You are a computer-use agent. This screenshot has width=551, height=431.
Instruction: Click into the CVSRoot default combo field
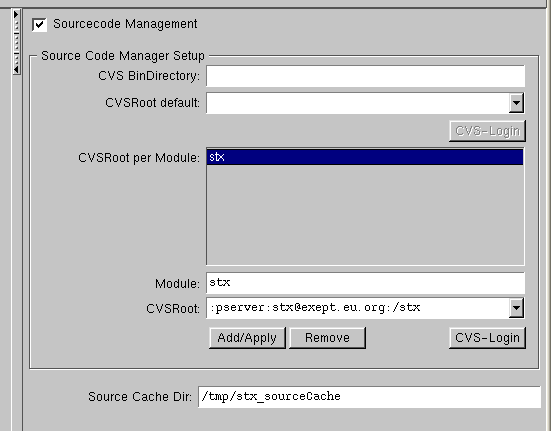(x=357, y=103)
